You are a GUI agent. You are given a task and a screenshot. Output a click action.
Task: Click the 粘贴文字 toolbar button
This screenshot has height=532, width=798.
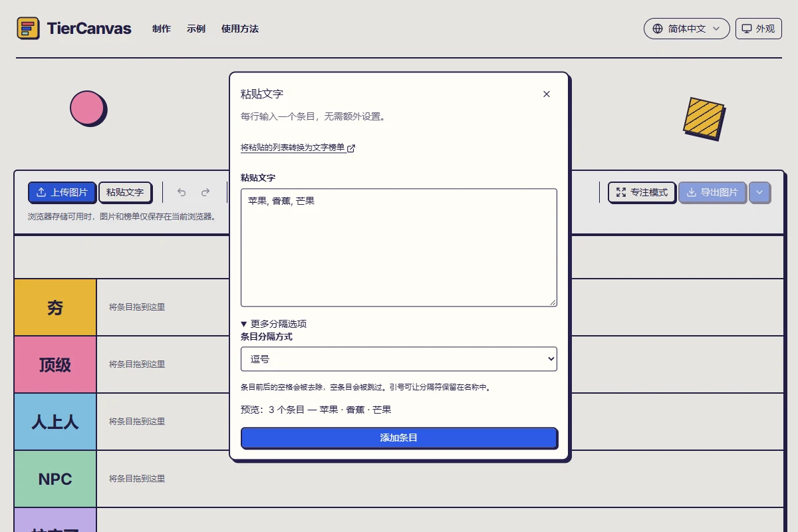pos(125,192)
